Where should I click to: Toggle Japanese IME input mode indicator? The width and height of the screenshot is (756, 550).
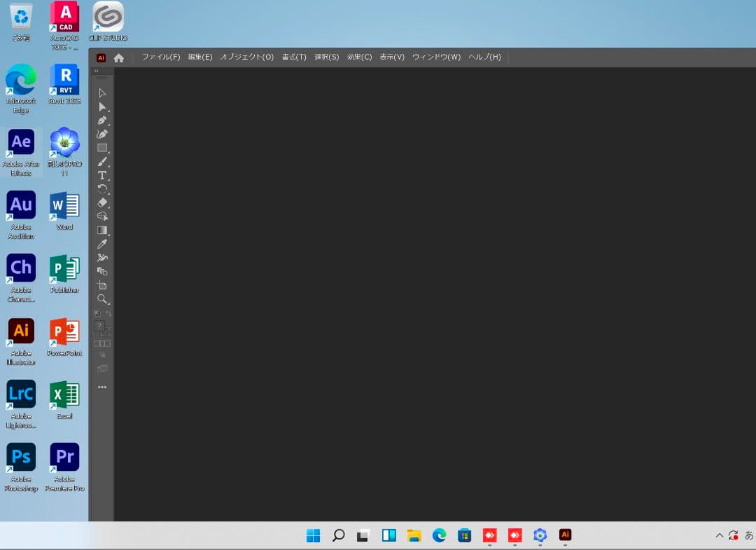tap(748, 536)
